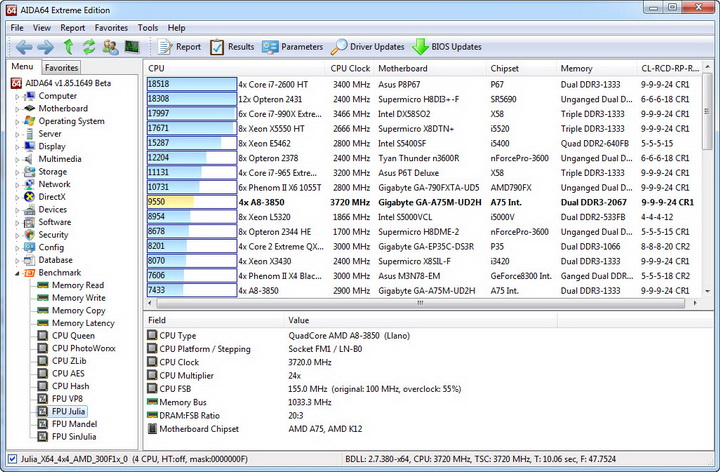Click the green Refresh icon in the toolbar
The width and height of the screenshot is (720, 472).
pos(89,47)
